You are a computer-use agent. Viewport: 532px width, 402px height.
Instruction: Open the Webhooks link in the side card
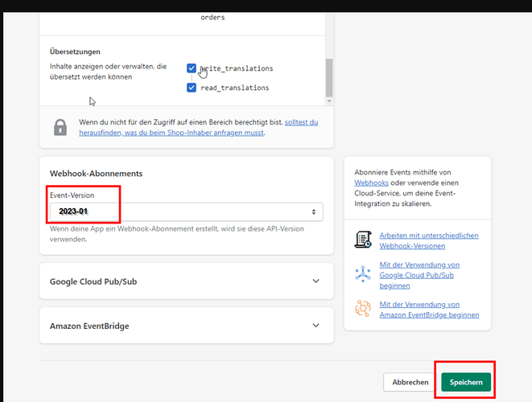371,183
